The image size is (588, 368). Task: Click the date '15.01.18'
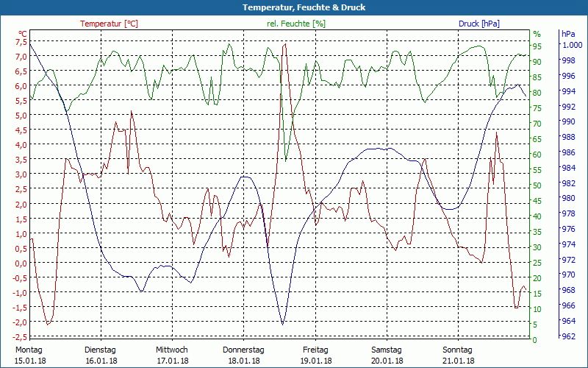point(30,361)
